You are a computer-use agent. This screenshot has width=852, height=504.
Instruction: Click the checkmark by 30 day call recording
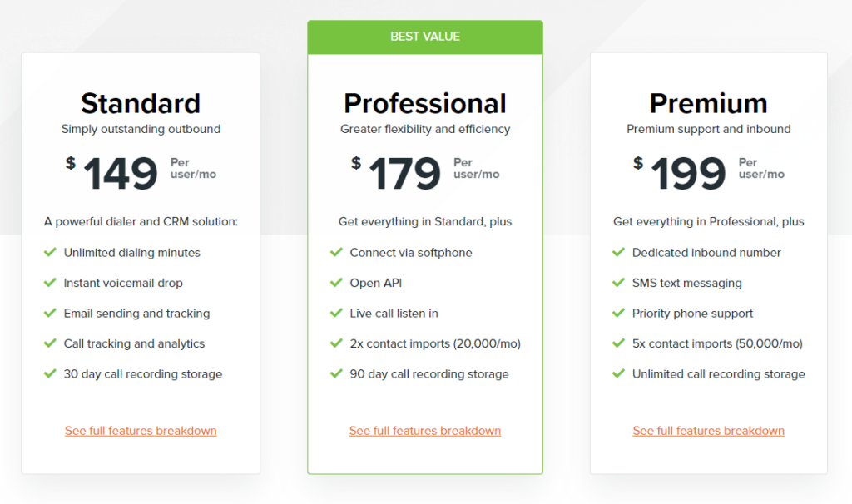coord(50,373)
